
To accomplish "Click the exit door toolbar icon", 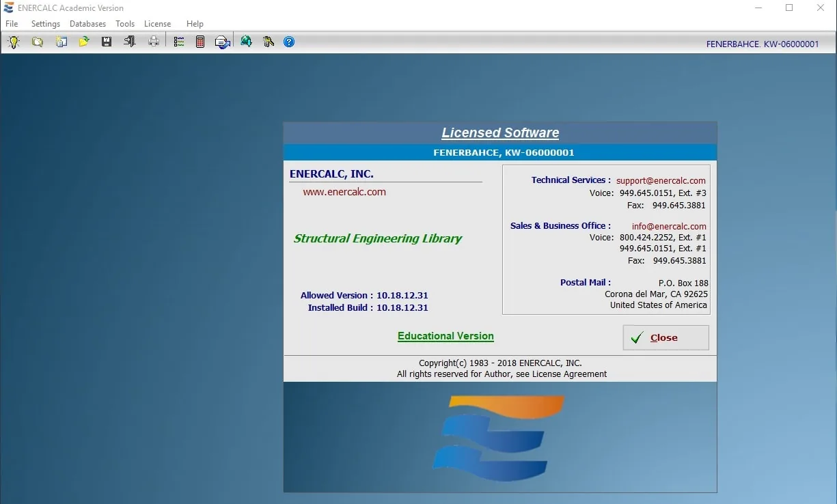I will [130, 42].
